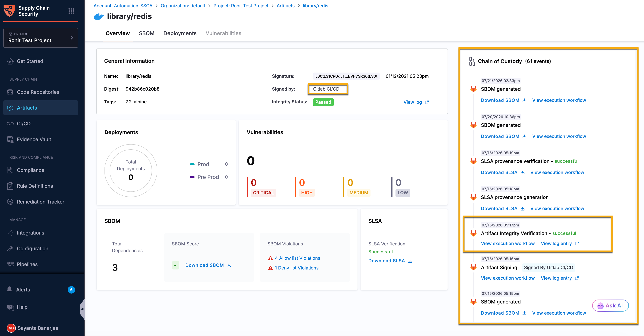Switch to the Deployments tab
Viewport: 644px width, 336px height.
click(180, 33)
